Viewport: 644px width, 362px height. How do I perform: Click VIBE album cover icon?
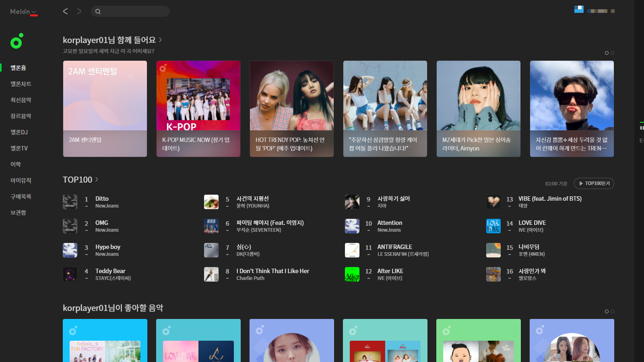click(493, 202)
